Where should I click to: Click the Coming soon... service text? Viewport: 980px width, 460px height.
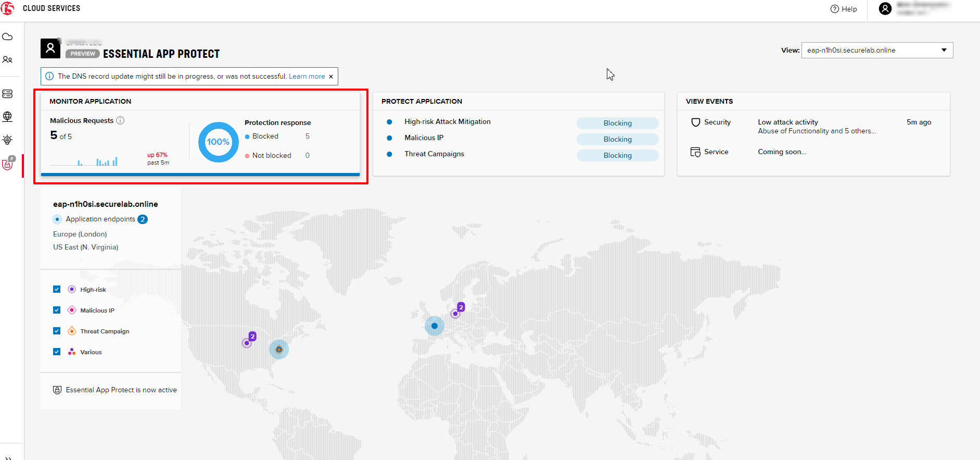[x=782, y=152]
